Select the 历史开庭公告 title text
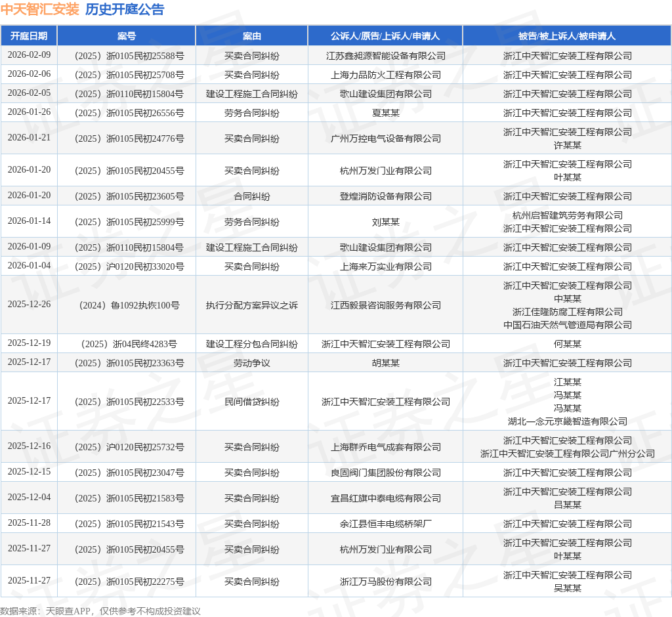The image size is (672, 617). (x=125, y=9)
